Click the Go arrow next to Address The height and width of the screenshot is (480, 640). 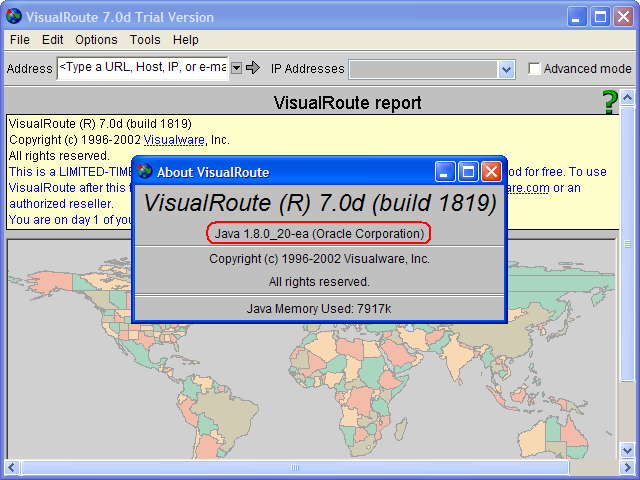[253, 68]
